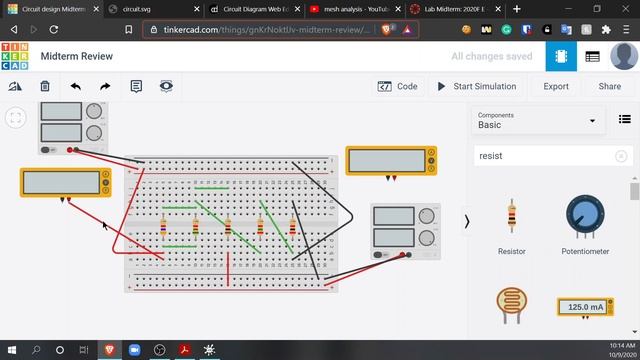Share the design
The height and width of the screenshot is (360, 640).
coord(609,86)
